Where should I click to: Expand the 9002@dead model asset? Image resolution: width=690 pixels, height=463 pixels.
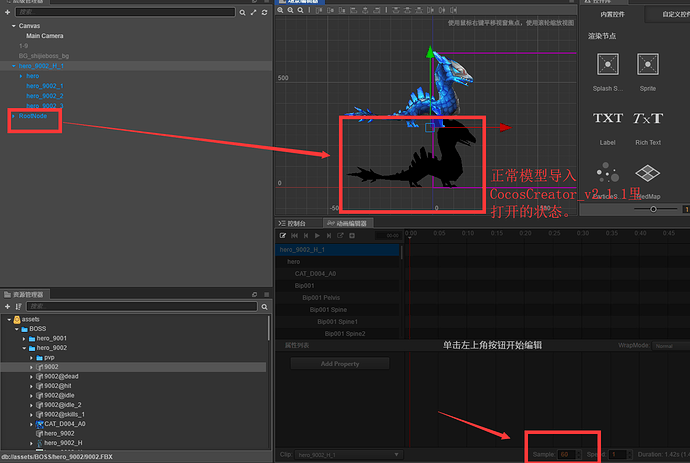(x=31, y=377)
